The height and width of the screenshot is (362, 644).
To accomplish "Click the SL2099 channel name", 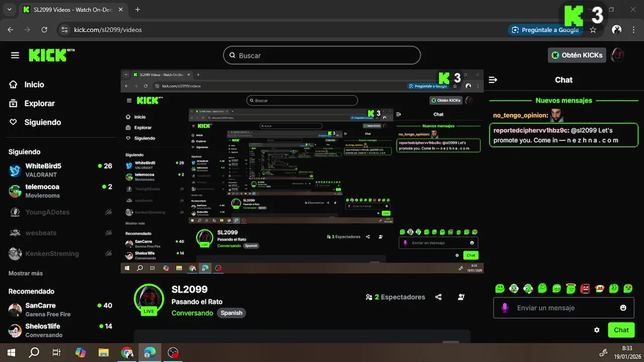I will (x=190, y=289).
